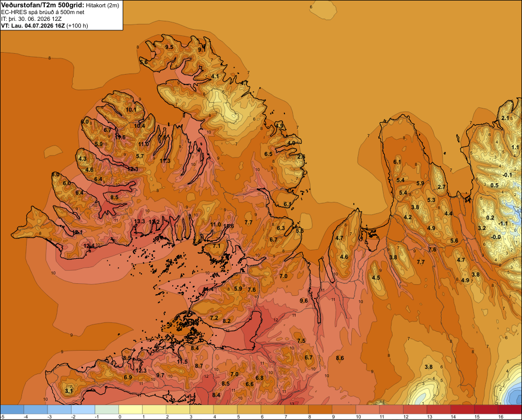The image size is (522, 420).
Task: Click the pale green legend swatch between -1 and 0
Action: (107, 409)
